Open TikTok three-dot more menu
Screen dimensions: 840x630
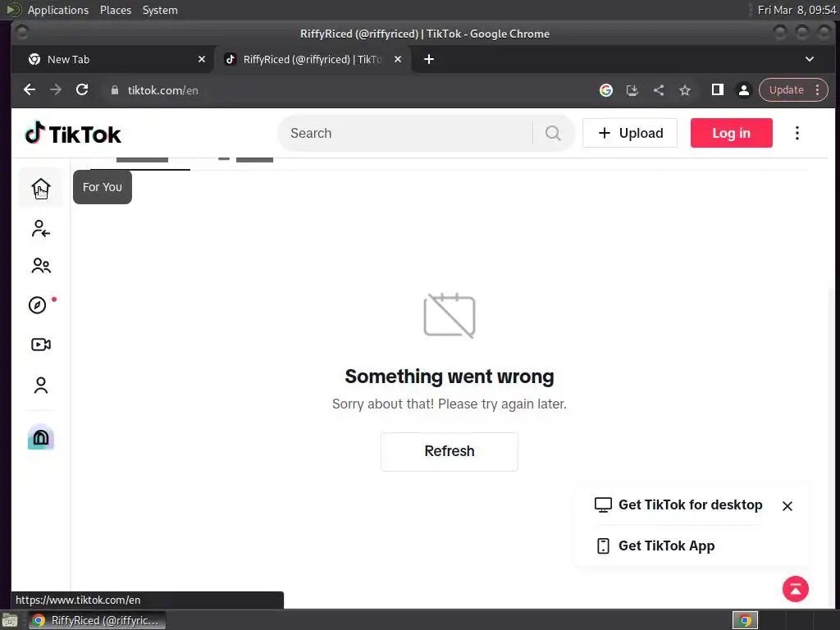797,133
